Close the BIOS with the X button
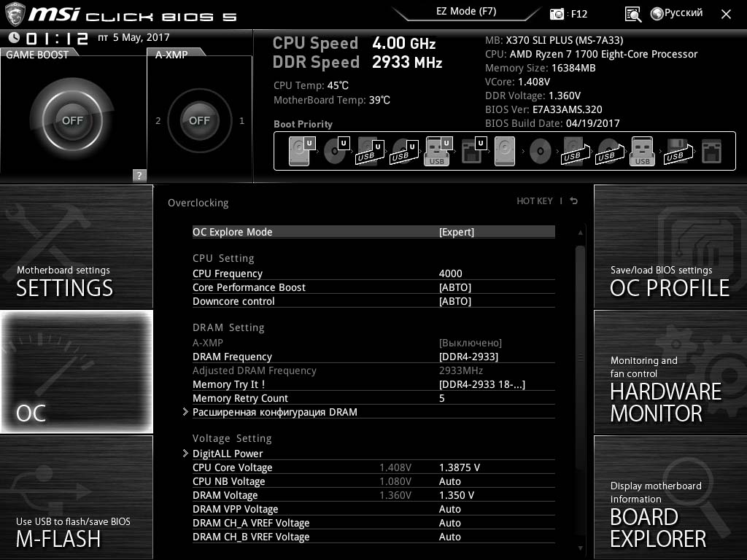 tap(726, 15)
